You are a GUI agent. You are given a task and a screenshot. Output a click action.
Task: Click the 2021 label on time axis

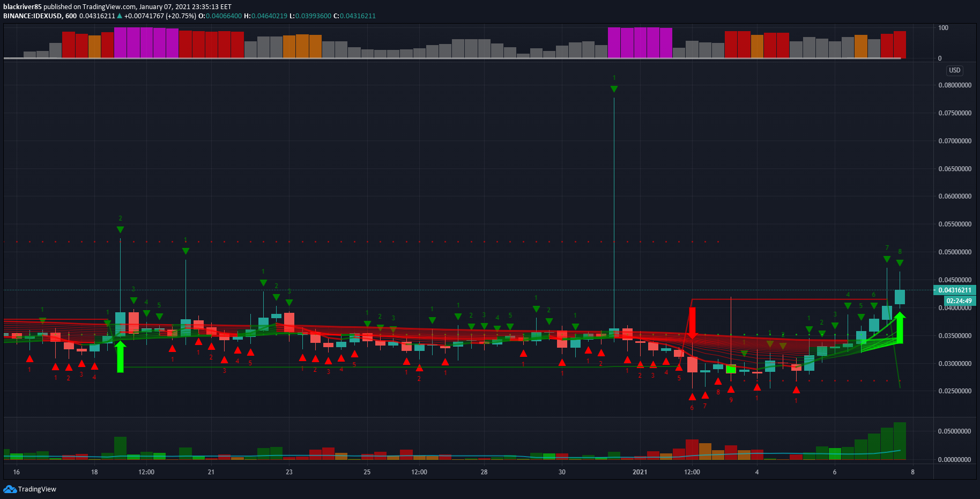(640, 472)
